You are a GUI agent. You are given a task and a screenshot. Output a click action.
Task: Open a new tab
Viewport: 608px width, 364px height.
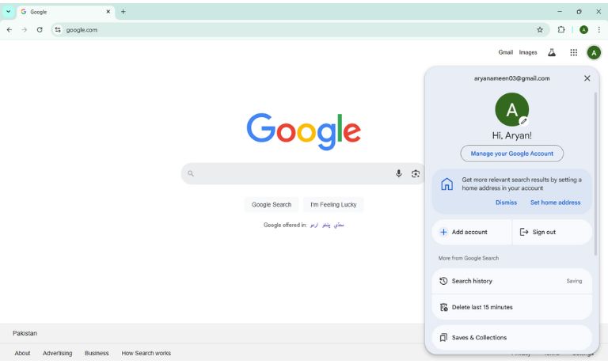(123, 12)
